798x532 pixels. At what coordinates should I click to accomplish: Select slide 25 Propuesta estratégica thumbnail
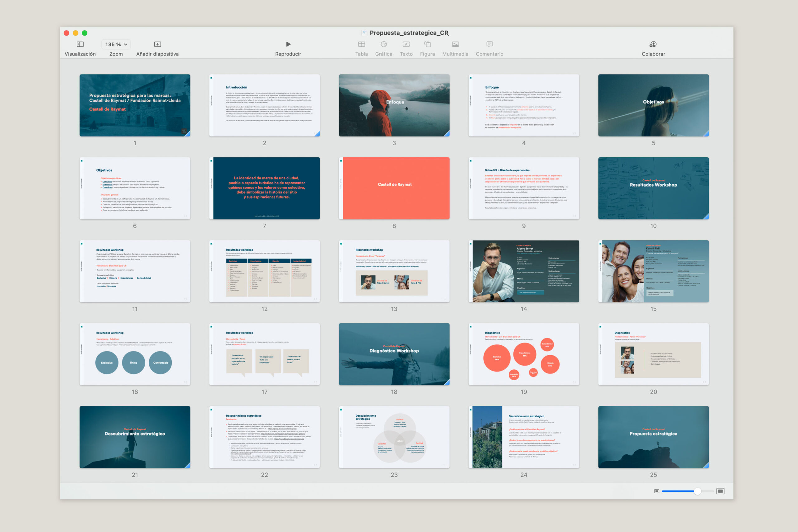click(x=653, y=437)
